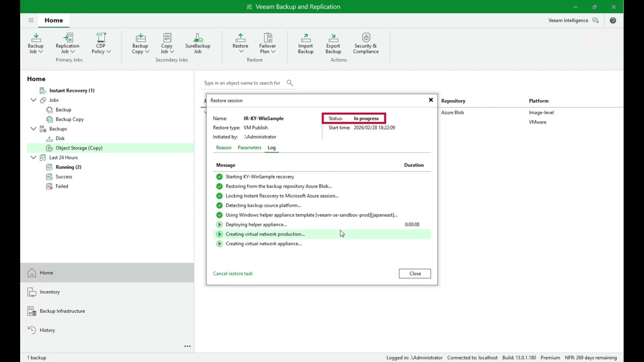Click the Duration column header in log
The image size is (644, 362).
(414, 165)
